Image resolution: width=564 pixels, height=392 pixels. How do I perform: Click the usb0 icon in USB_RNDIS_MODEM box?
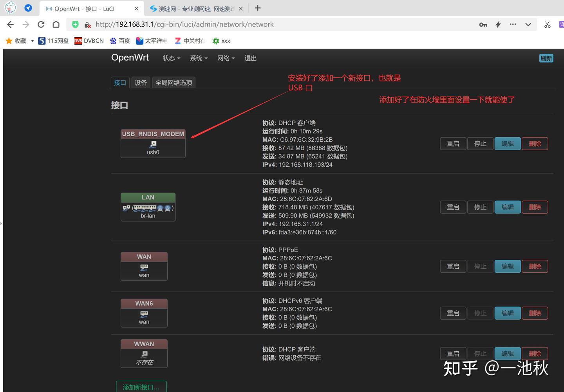[x=153, y=145]
